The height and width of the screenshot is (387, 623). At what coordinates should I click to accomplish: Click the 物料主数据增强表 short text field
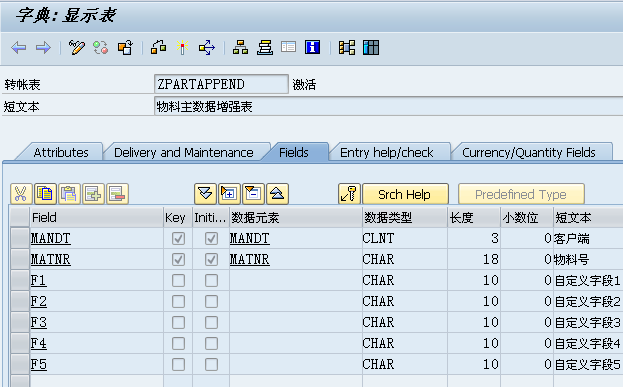[x=389, y=106]
